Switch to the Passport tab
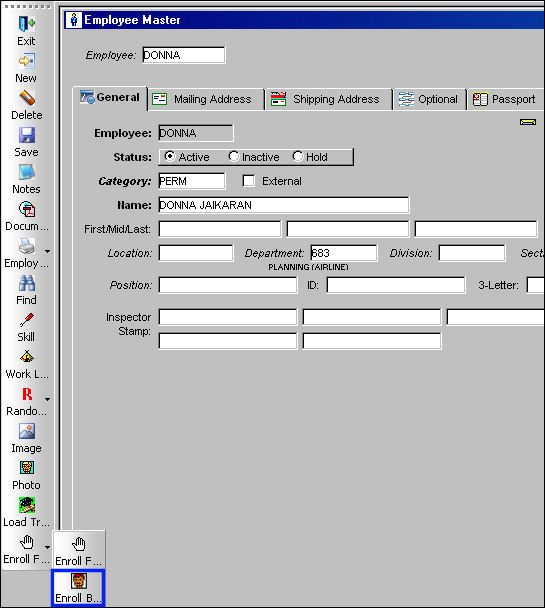The image size is (545, 608). click(506, 100)
